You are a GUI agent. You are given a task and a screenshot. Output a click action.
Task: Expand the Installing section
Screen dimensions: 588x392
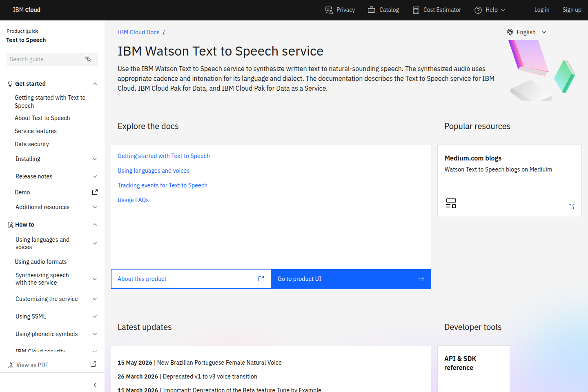[x=95, y=159]
